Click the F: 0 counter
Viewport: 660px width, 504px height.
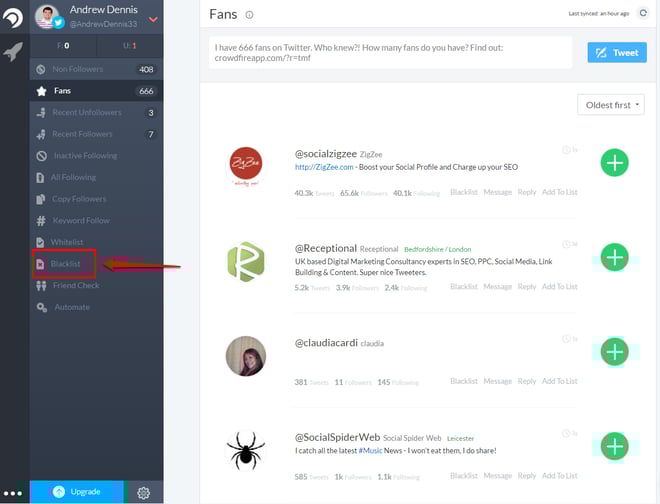63,46
